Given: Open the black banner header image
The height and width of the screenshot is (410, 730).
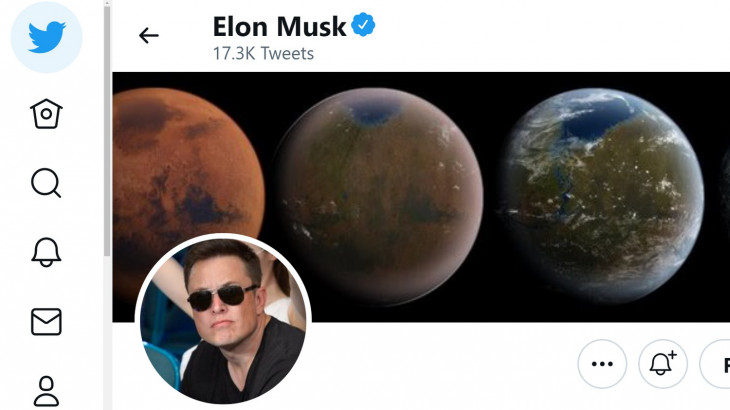Looking at the screenshot, I should pyautogui.click(x=421, y=197).
